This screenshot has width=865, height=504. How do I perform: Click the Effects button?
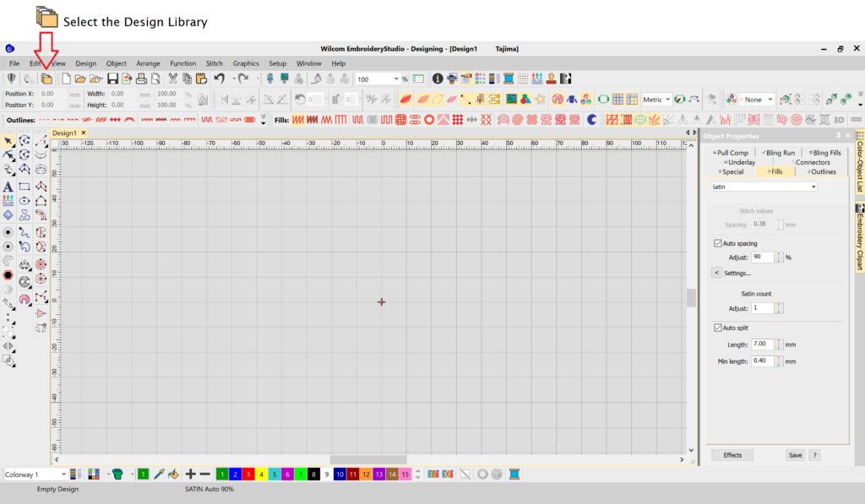(x=732, y=455)
